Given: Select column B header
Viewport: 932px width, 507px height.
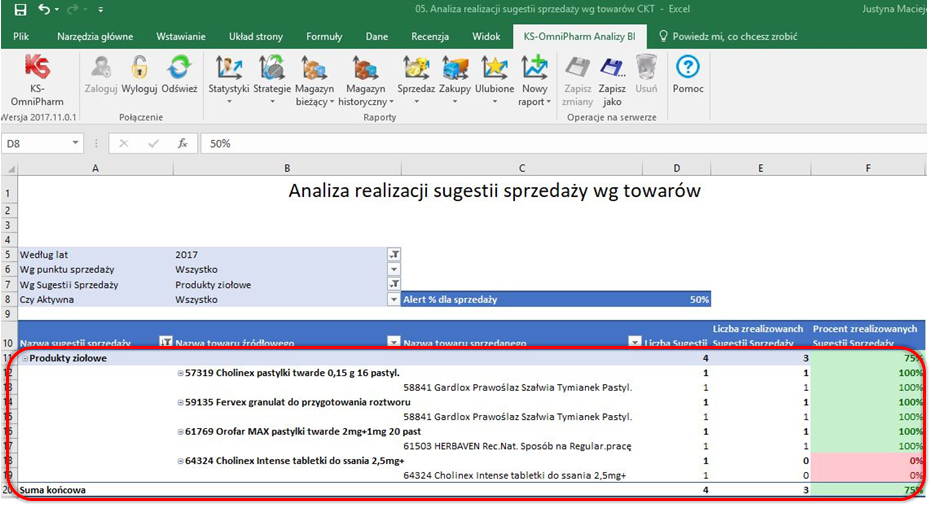Looking at the screenshot, I should click(287, 169).
